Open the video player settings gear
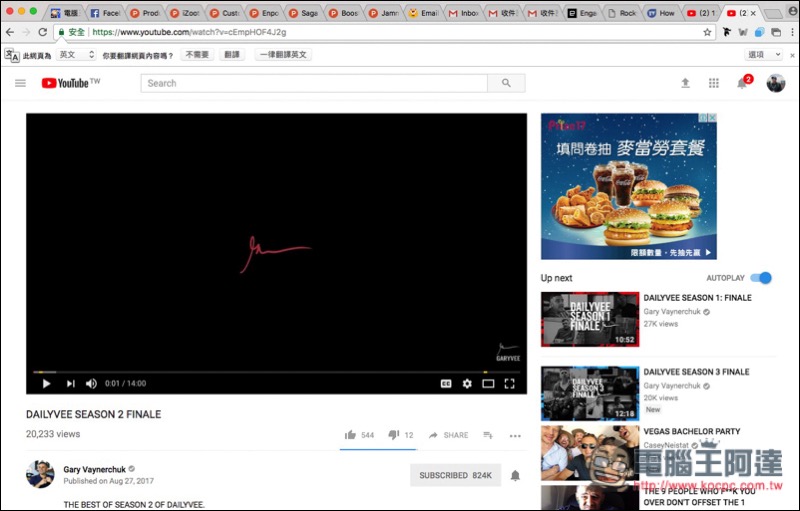Image resolution: width=800 pixels, height=511 pixels. [x=466, y=383]
